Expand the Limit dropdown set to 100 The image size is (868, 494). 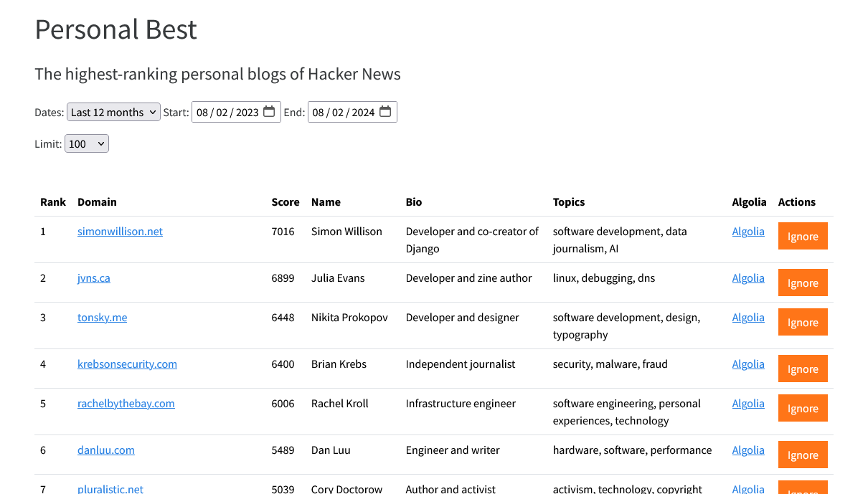coord(87,143)
